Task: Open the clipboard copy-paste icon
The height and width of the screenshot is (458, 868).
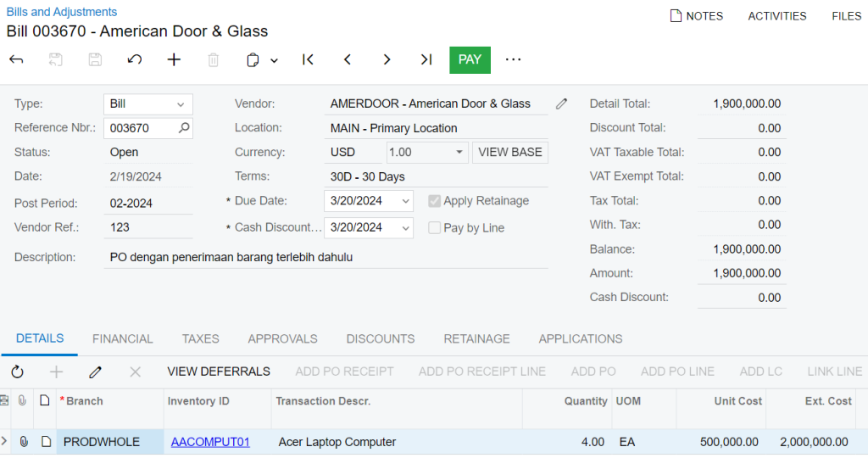Action: coord(253,60)
